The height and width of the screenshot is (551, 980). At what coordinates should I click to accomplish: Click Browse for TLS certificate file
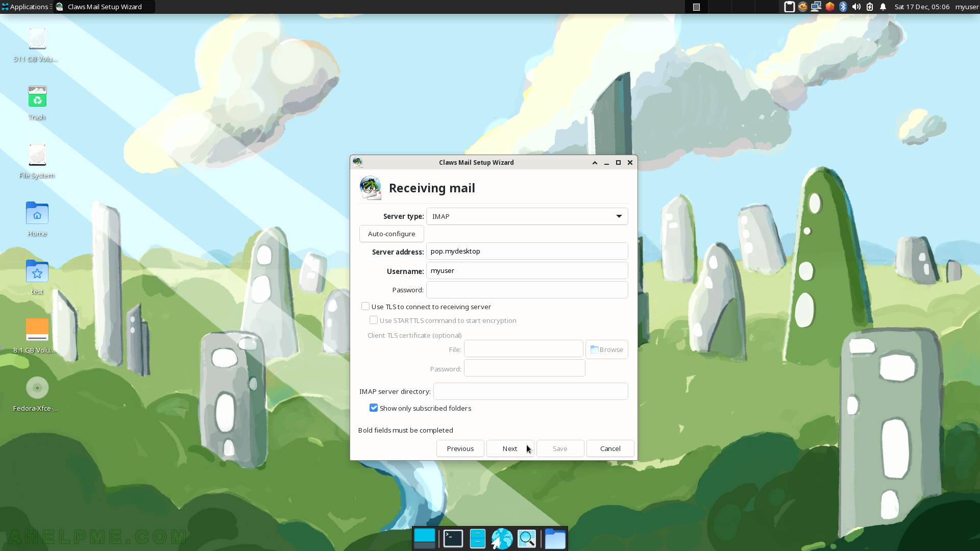click(606, 349)
